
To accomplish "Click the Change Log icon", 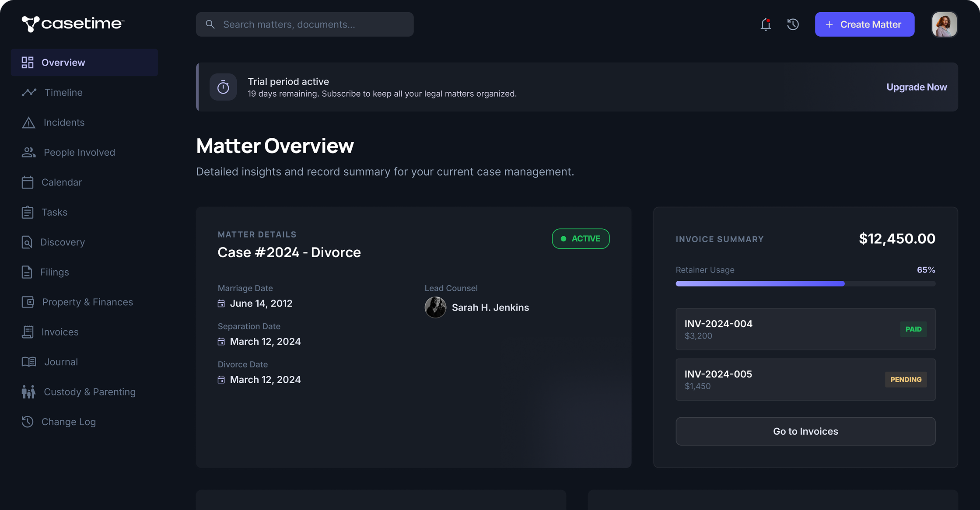I will click(x=28, y=422).
